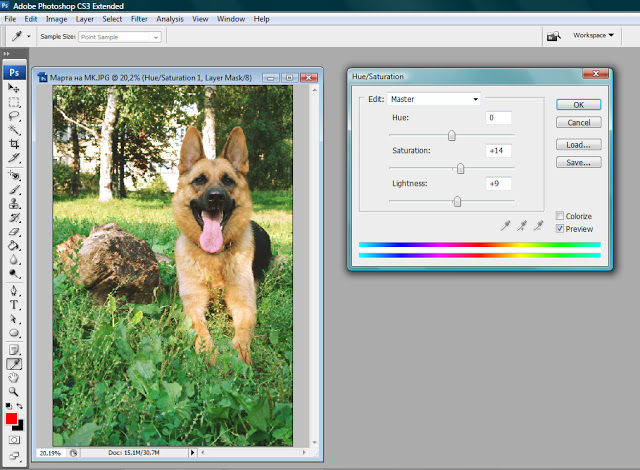Select the Crop tool
This screenshot has height=470, width=640.
coord(14,144)
